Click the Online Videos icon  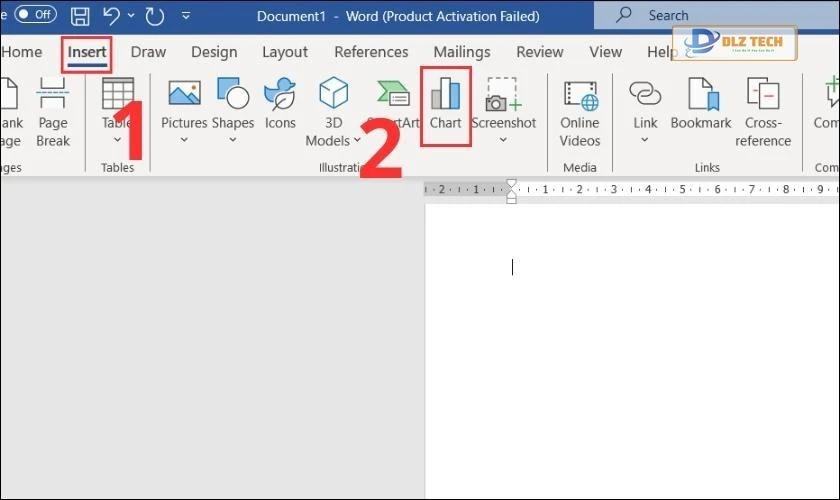(x=580, y=97)
